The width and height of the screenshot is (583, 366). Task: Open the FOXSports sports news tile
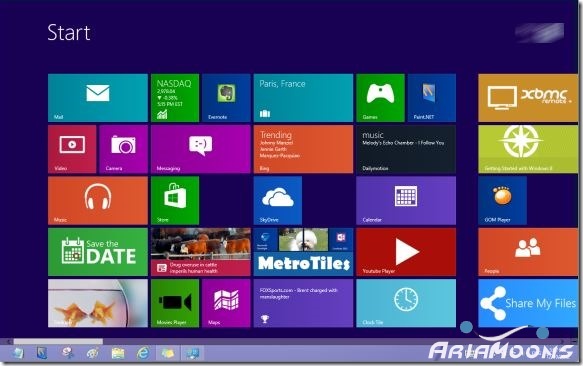coord(303,303)
